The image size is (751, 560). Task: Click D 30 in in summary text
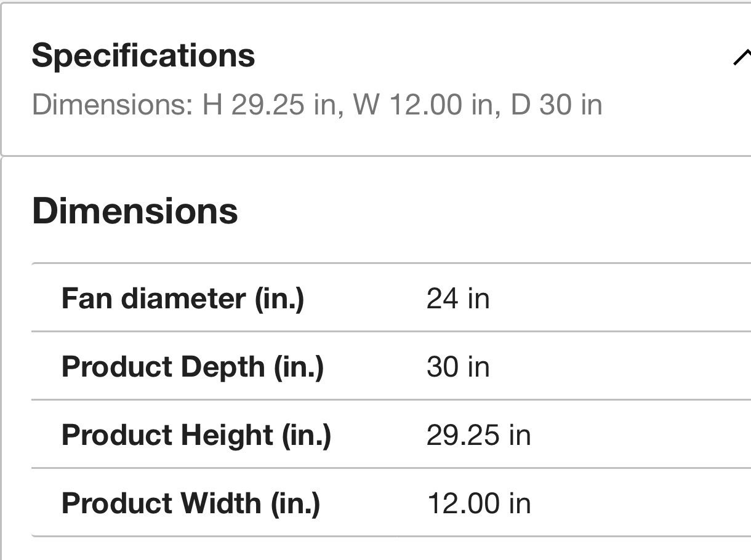pyautogui.click(x=556, y=105)
